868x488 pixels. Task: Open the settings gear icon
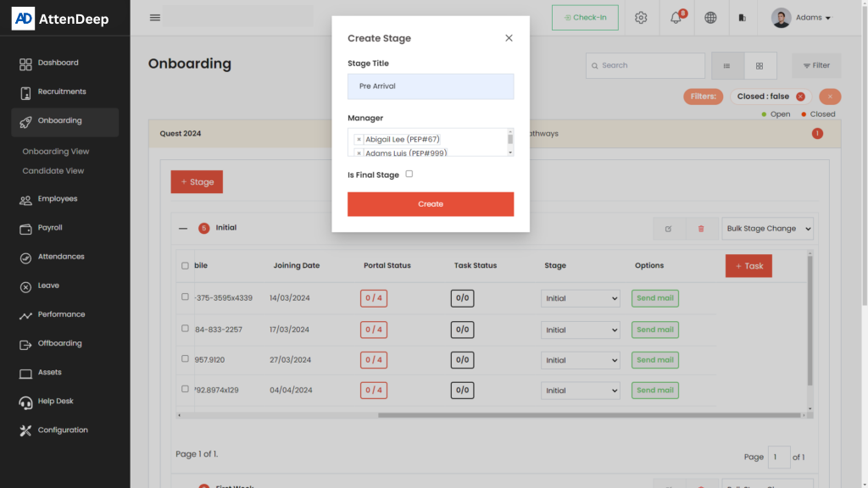641,18
